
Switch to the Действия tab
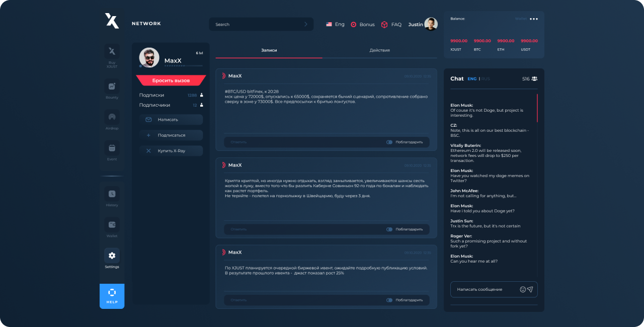click(379, 50)
